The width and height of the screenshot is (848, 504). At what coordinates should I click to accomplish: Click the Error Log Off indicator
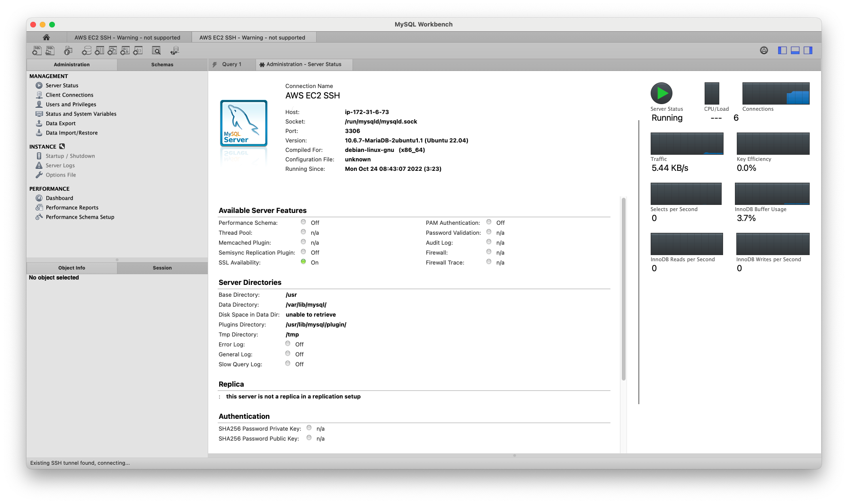click(x=288, y=344)
